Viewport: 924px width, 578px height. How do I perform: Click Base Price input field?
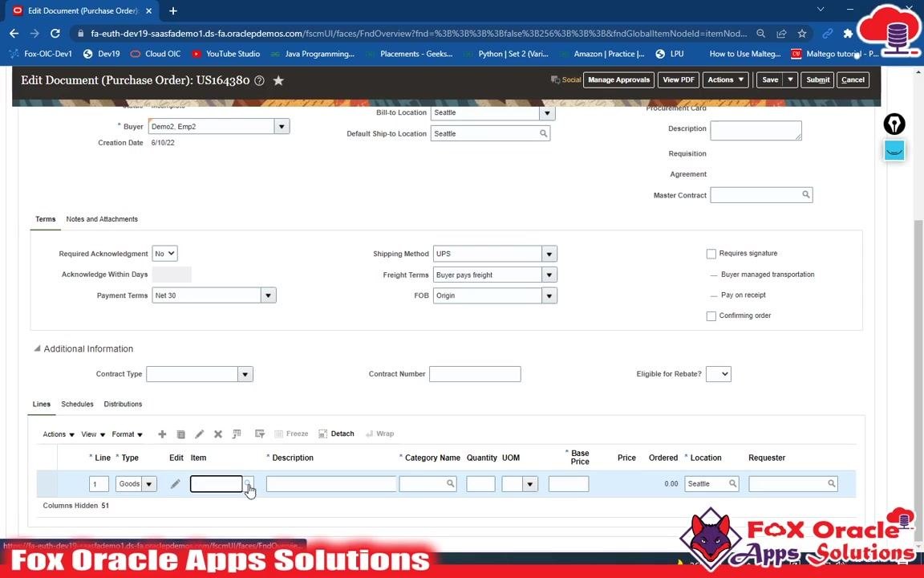click(x=569, y=483)
